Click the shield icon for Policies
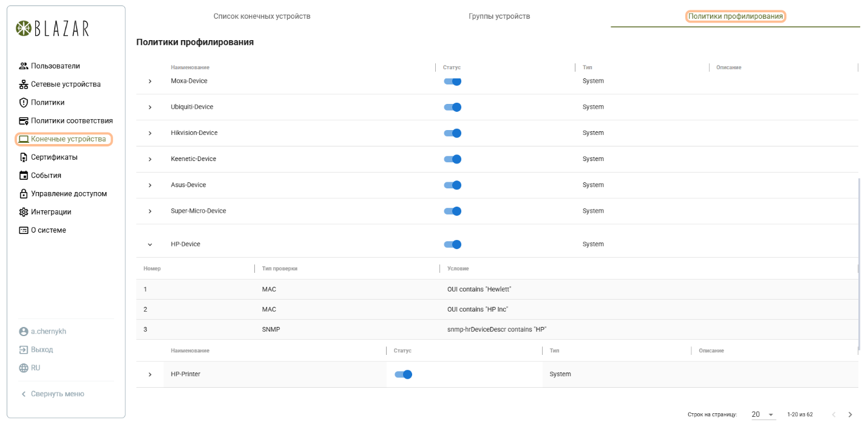Viewport: 868px width, 426px height. coord(24,103)
